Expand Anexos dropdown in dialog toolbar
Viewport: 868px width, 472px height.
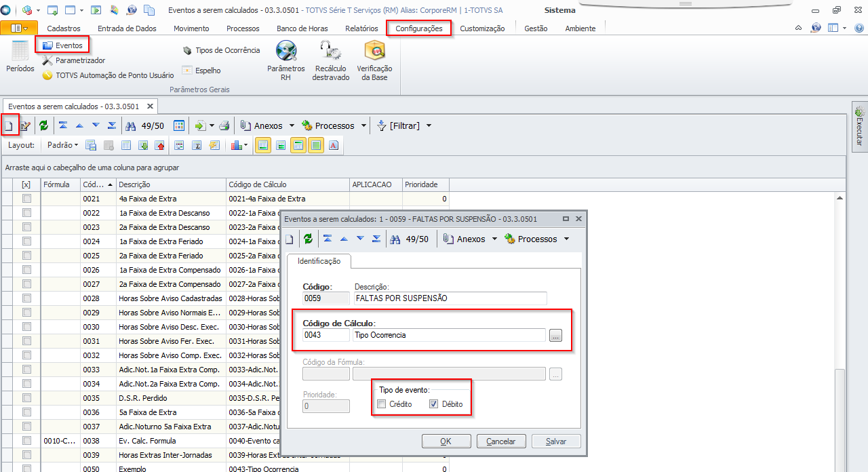494,239
